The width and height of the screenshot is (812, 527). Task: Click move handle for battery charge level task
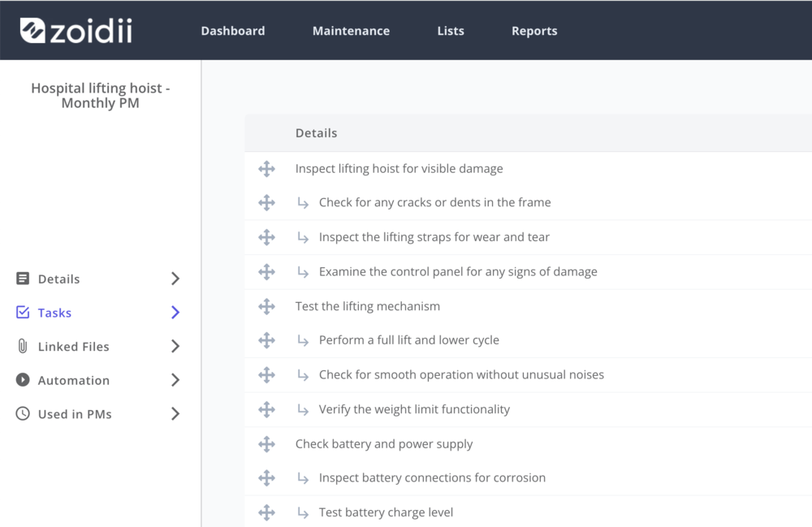pos(266,512)
